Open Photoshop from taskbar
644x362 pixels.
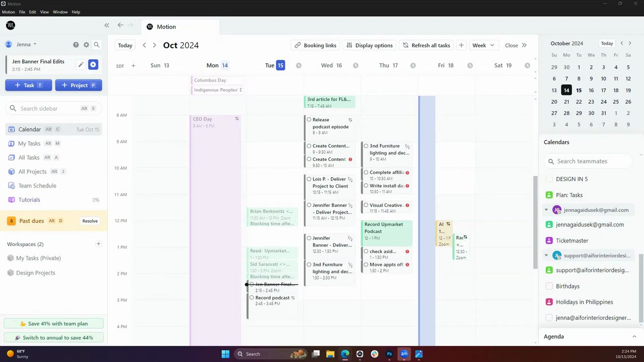[x=389, y=354]
